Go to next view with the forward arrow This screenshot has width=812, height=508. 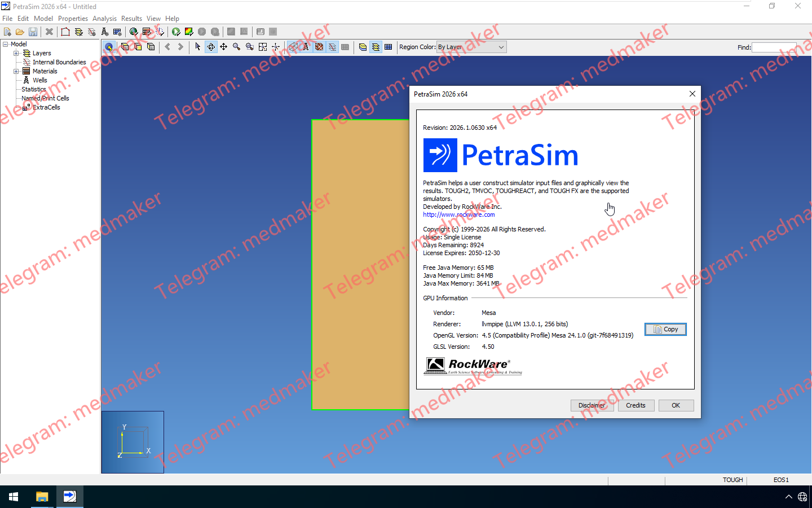(180, 47)
